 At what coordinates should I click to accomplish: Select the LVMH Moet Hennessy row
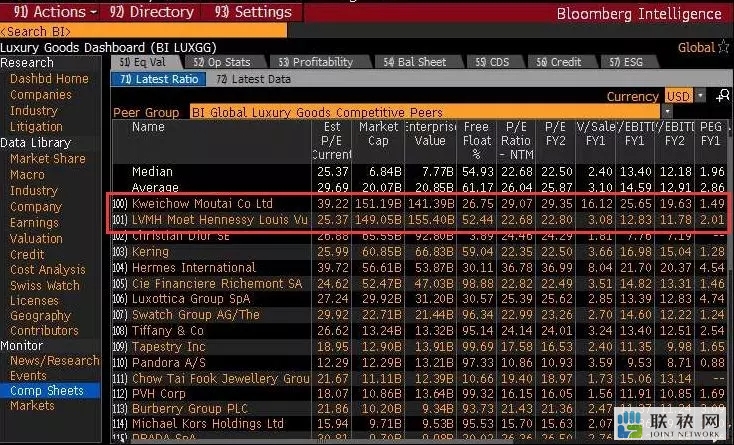(419, 219)
